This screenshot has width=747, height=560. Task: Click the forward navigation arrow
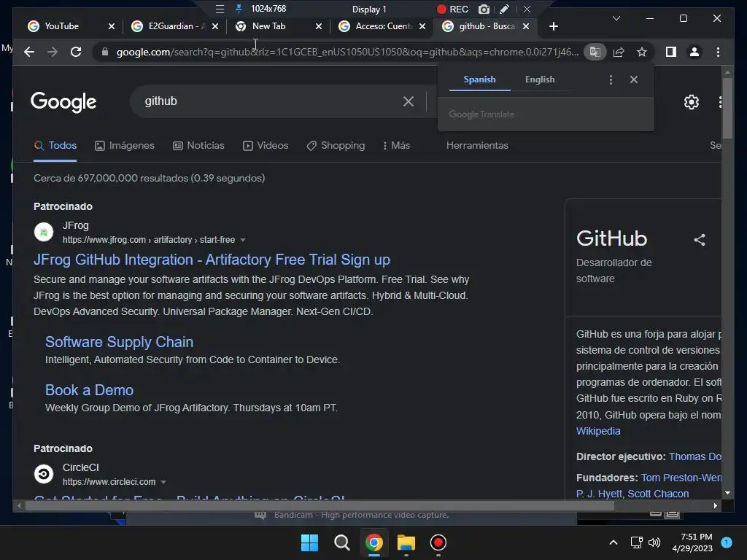(53, 52)
